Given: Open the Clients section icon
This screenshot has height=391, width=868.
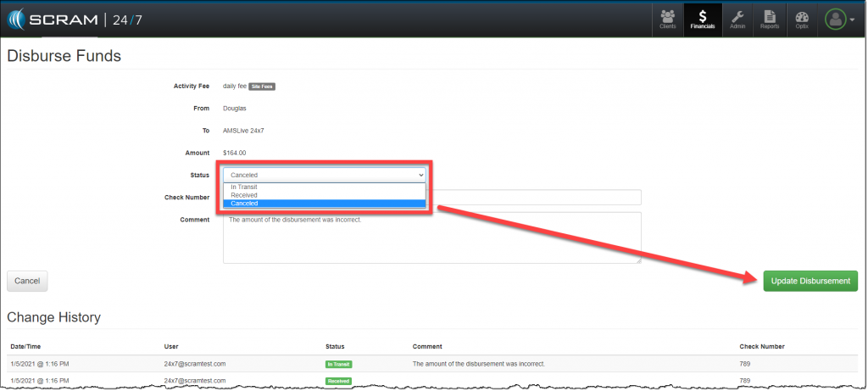Looking at the screenshot, I should click(668, 20).
